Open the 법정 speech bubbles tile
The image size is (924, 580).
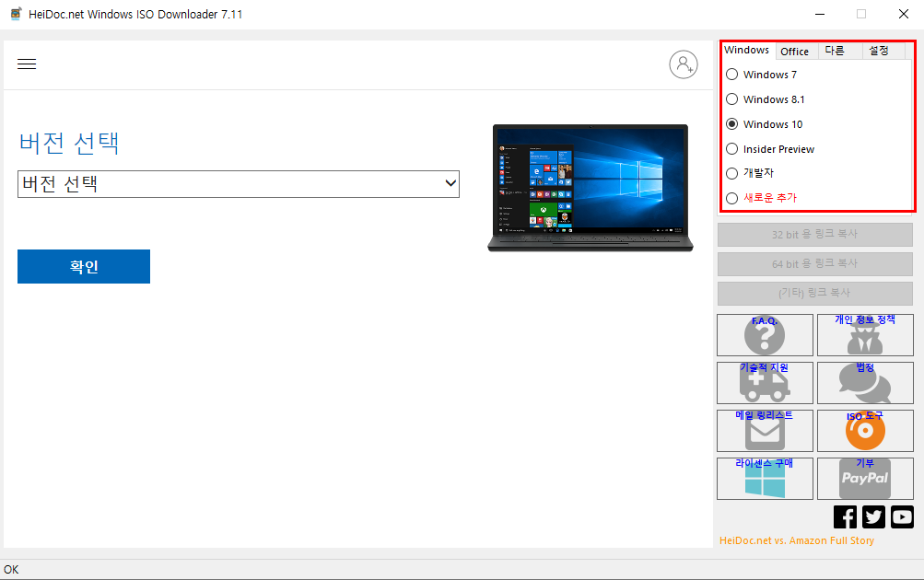[x=864, y=383]
